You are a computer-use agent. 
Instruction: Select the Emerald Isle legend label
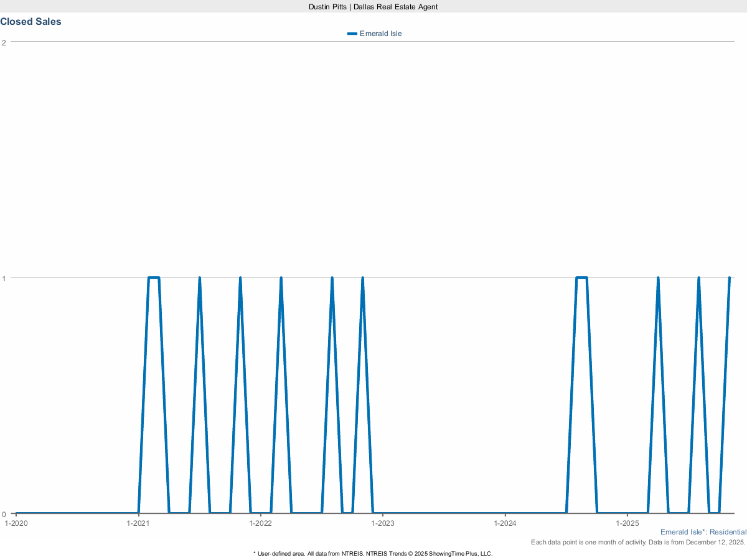(380, 34)
